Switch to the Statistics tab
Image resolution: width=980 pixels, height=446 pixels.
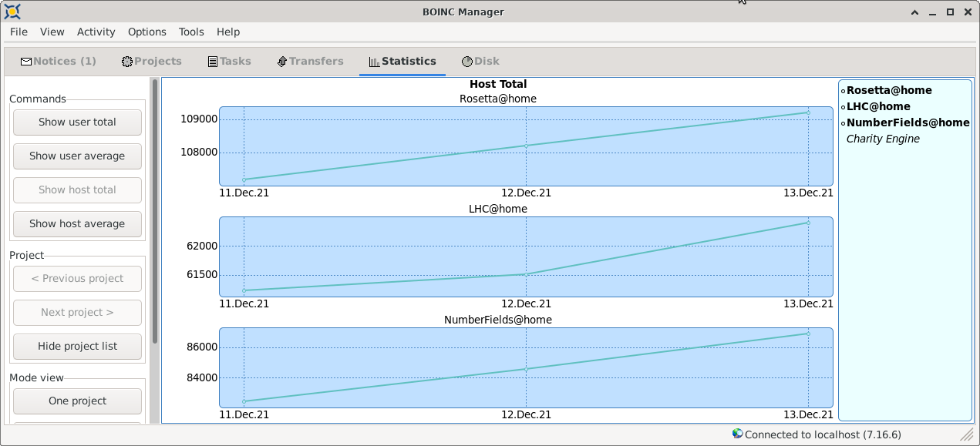[x=402, y=62]
